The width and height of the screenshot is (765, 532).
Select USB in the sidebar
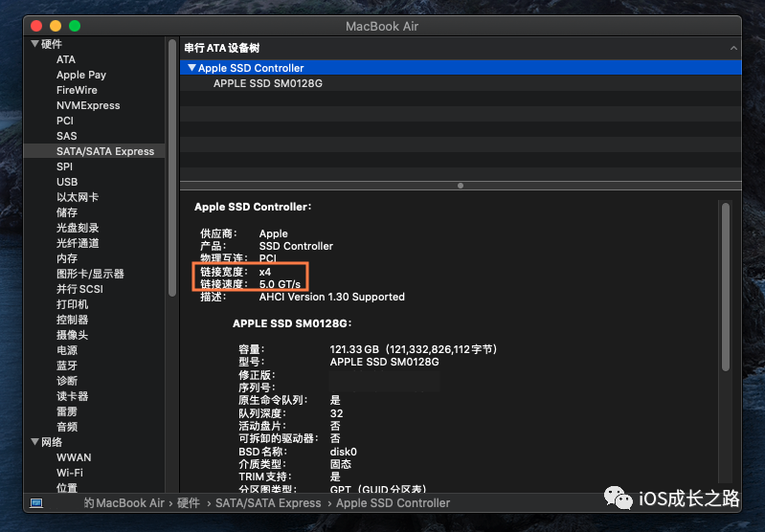click(x=67, y=182)
